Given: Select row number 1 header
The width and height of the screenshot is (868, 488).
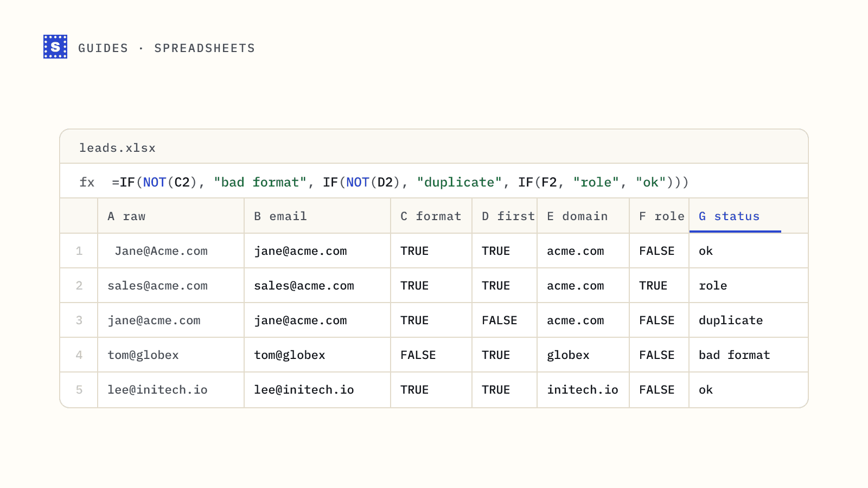Looking at the screenshot, I should coord(79,251).
